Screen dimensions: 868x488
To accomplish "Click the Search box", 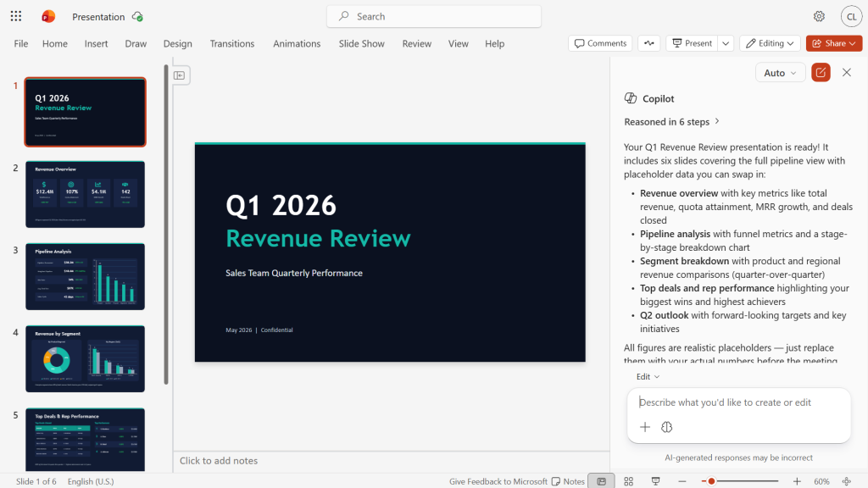I will click(x=434, y=17).
